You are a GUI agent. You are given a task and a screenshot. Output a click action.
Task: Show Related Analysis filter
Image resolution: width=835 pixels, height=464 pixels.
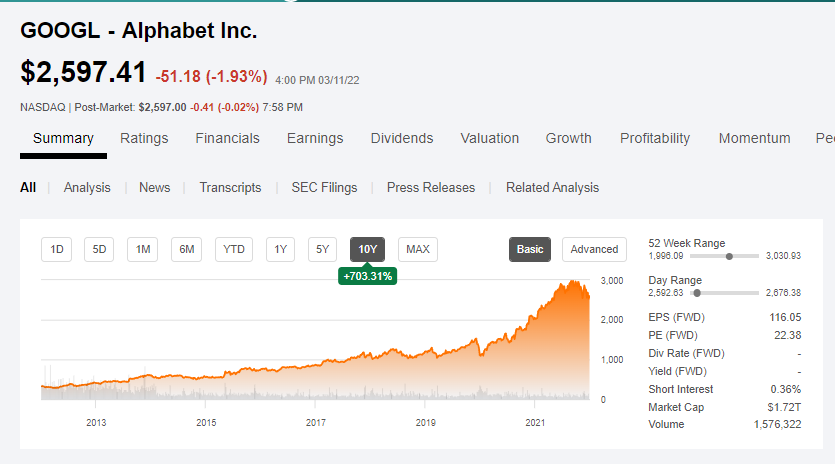(x=552, y=188)
